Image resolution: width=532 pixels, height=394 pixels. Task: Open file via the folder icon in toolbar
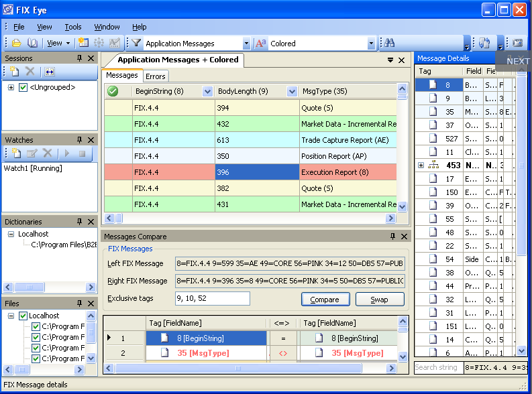(16, 43)
